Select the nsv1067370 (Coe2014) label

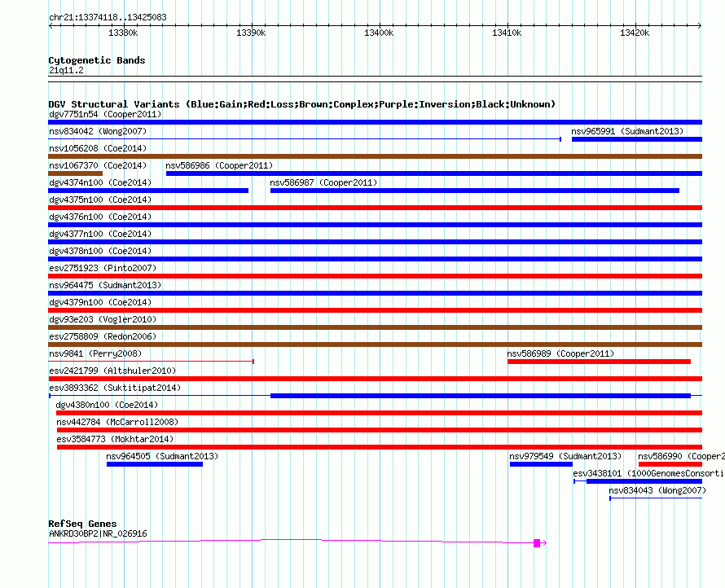point(98,165)
